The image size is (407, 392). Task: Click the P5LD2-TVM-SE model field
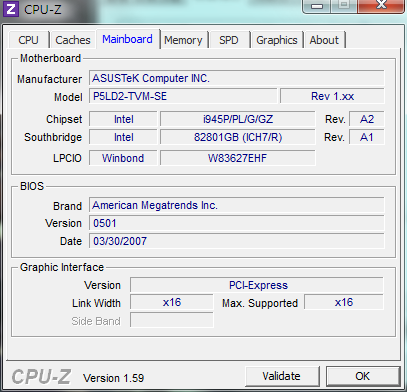(x=183, y=96)
